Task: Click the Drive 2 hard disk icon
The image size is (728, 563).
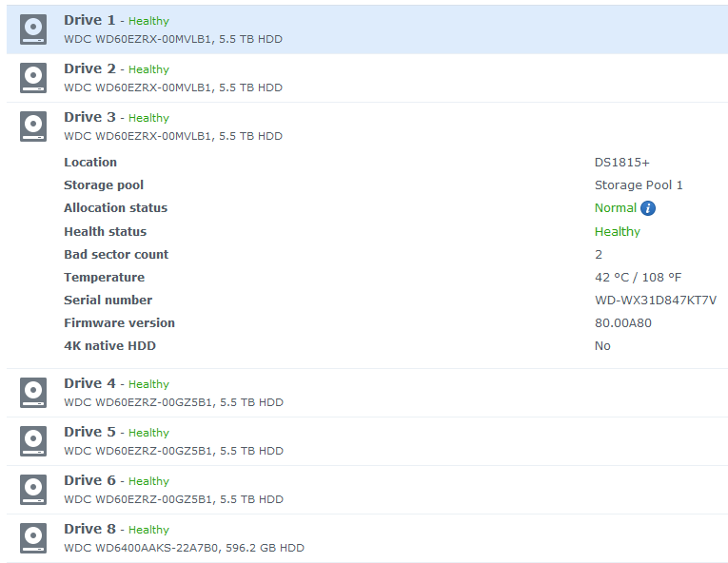Action: [x=33, y=78]
